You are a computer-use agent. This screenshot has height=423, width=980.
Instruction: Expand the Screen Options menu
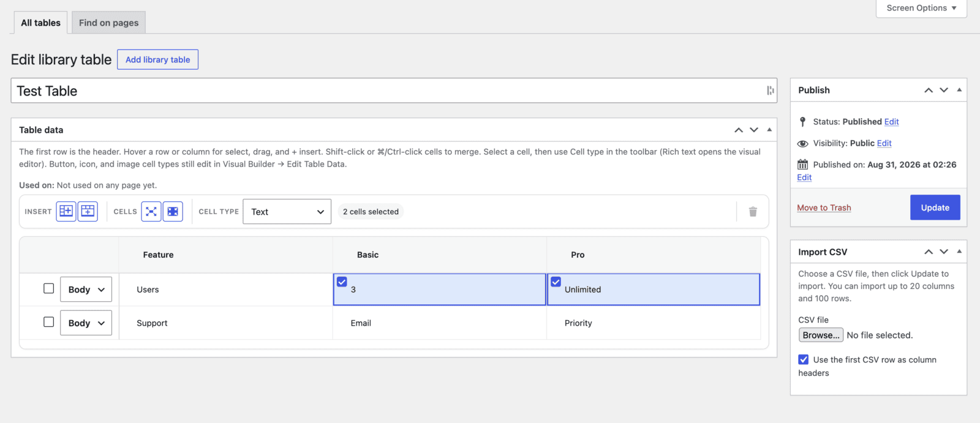[x=921, y=8]
